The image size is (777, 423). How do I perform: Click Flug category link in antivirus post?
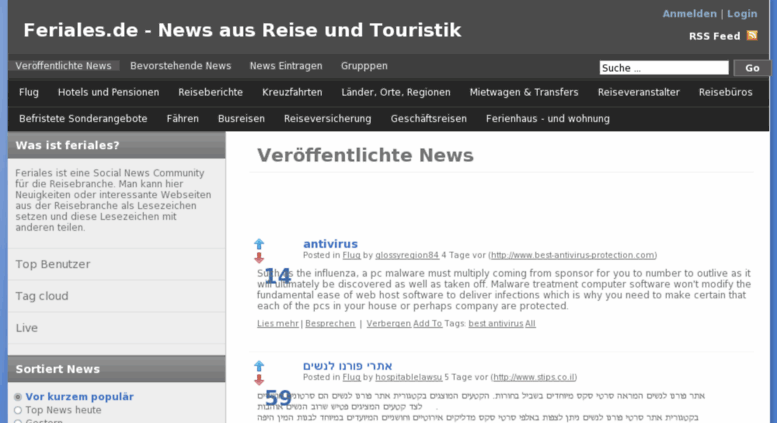pos(351,255)
